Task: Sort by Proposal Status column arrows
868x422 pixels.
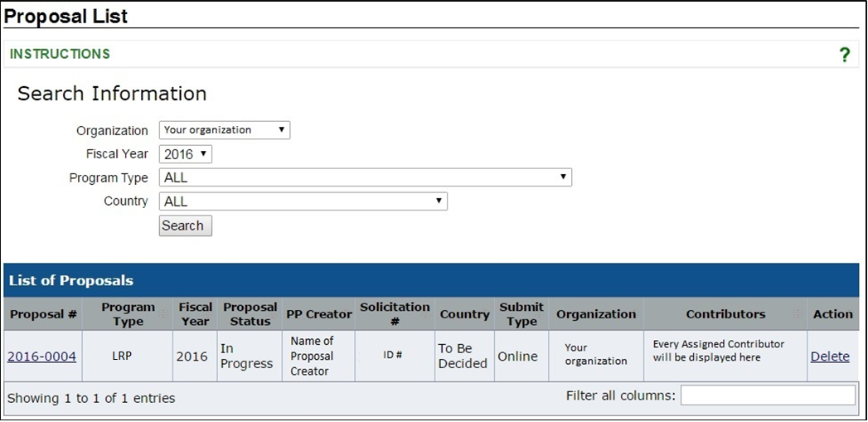Action: point(274,314)
